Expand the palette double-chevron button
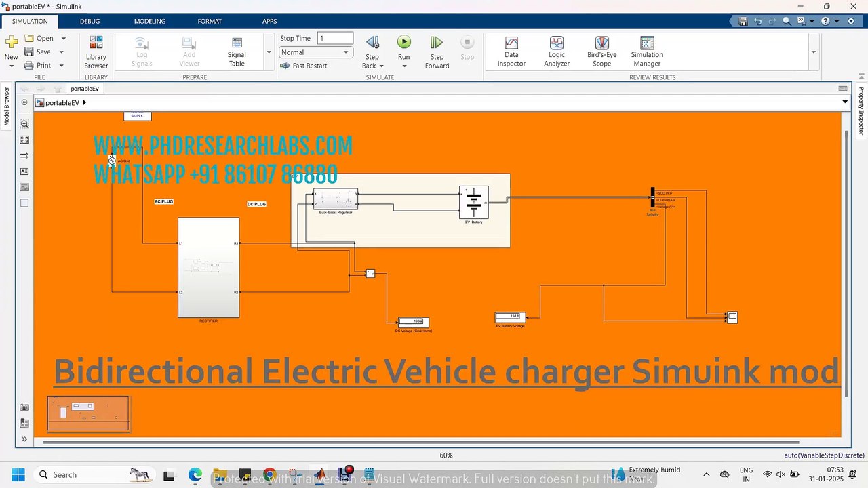Viewport: 868px width, 488px height. click(24, 439)
